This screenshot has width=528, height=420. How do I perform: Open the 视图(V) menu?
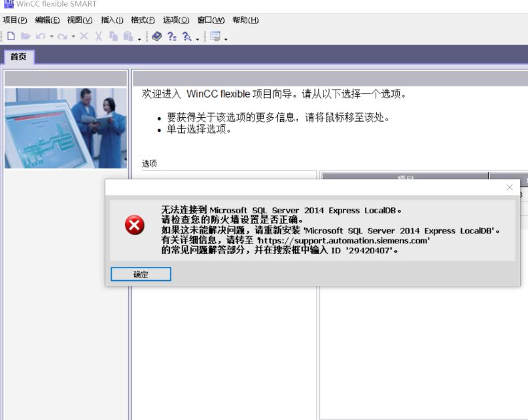80,20
